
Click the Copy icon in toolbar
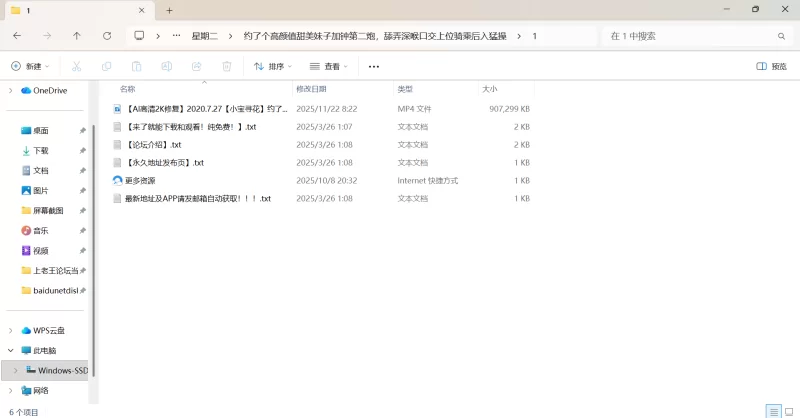(x=106, y=66)
